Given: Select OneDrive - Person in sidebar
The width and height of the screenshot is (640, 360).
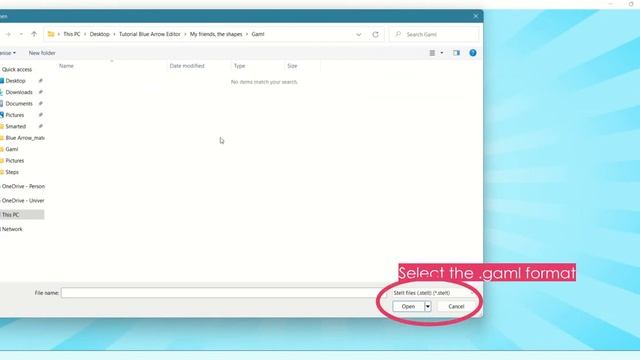Looking at the screenshot, I should 23,186.
